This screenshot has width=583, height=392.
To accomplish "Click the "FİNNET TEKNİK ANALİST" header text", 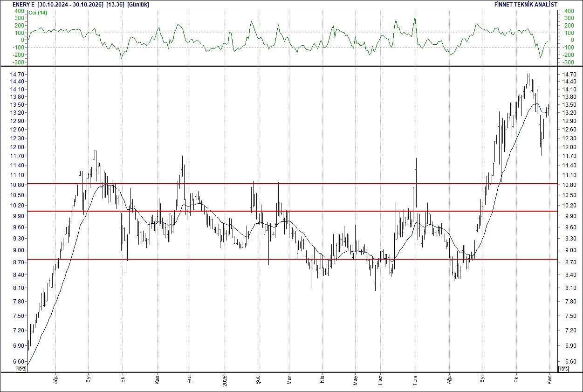I will 526,4.
